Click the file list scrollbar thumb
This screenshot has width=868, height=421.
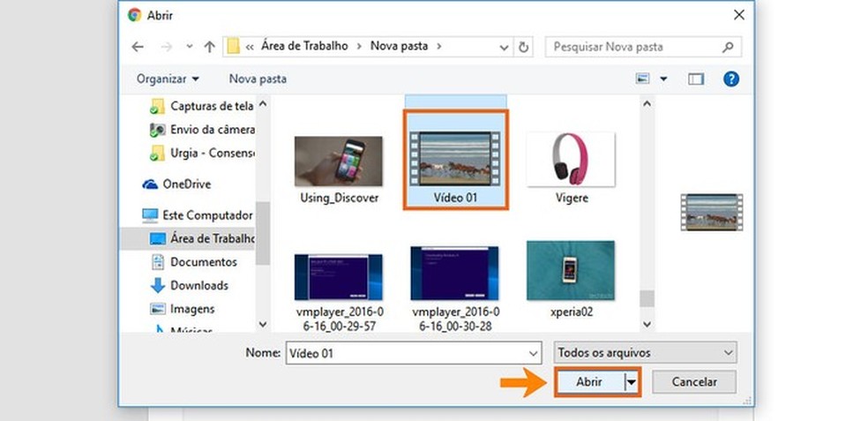pos(647,298)
